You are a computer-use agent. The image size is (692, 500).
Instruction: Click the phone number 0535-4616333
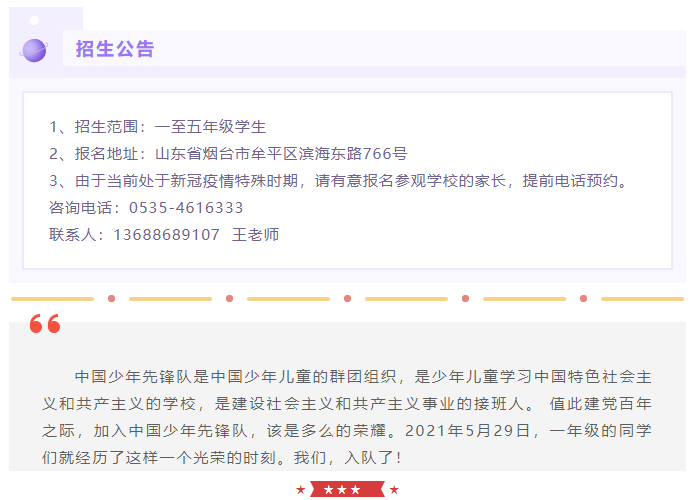pos(186,208)
